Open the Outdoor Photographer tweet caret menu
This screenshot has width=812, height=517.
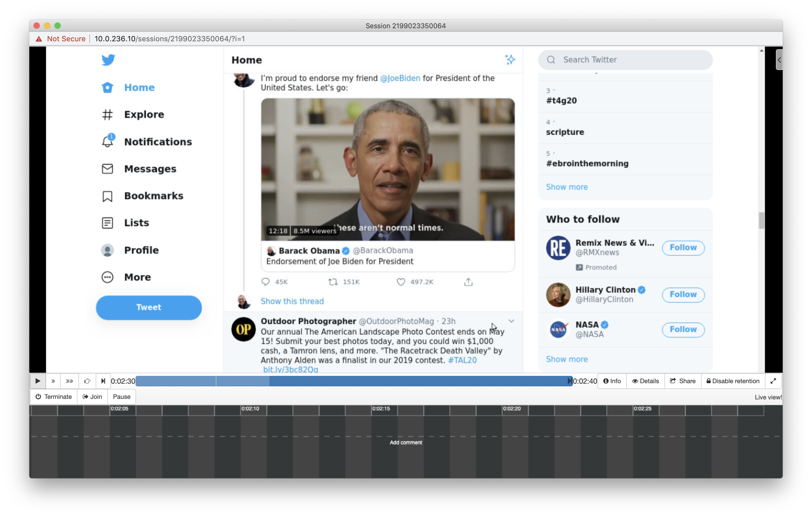tap(511, 321)
